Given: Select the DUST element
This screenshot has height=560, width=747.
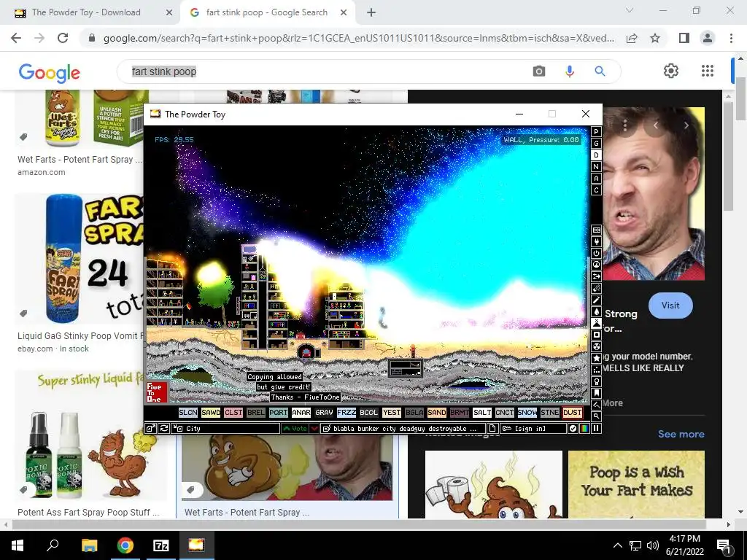Looking at the screenshot, I should (572, 413).
